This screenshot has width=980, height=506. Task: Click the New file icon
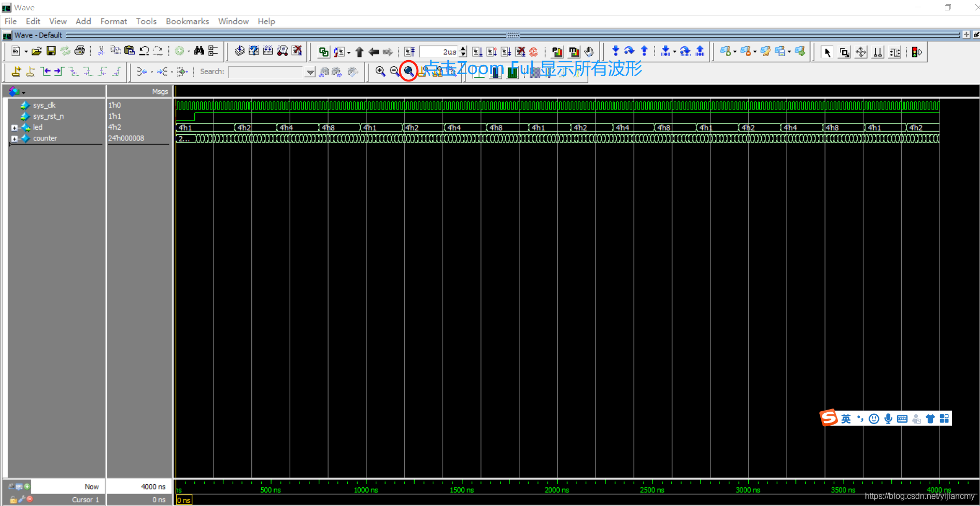coord(16,51)
